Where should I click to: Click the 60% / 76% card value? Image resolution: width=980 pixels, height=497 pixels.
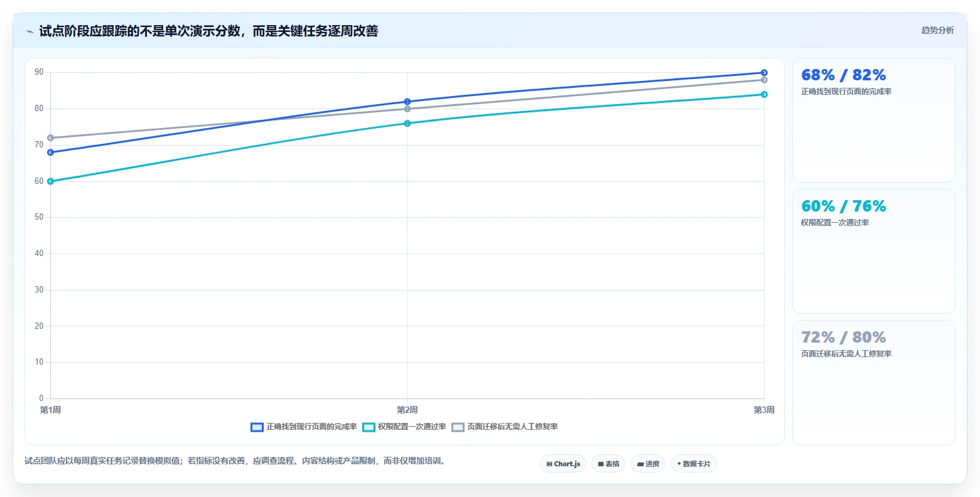(x=843, y=206)
